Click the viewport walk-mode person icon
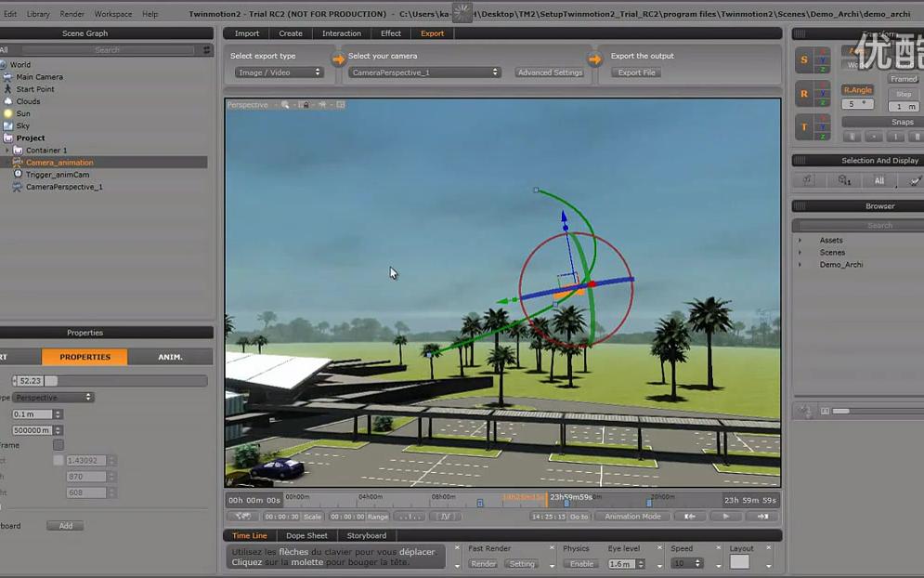The height and width of the screenshot is (578, 924). pos(322,105)
